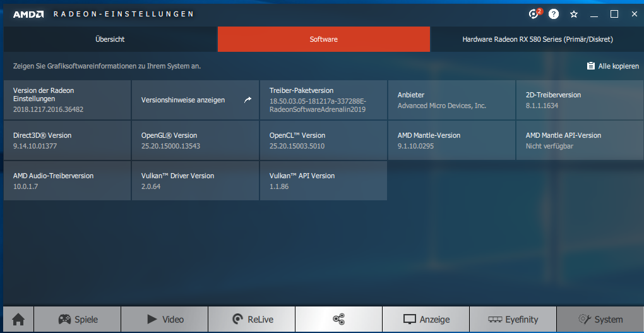The width and height of the screenshot is (644, 333).
Task: Select the Anbieter tile
Action: pyautogui.click(x=452, y=100)
